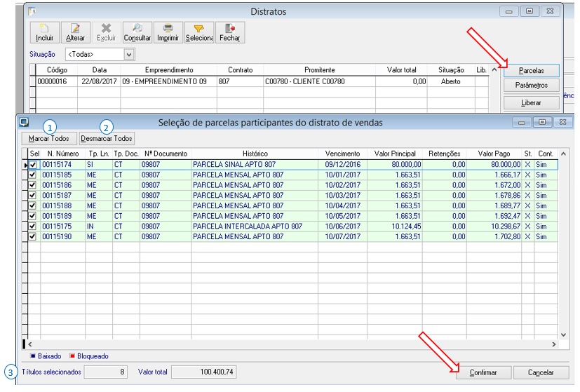Cancel the parcel selection dialog
The width and height of the screenshot is (580, 392).
coord(541,373)
